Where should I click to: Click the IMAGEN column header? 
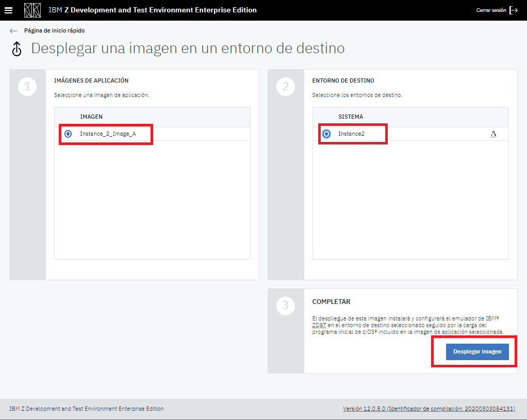[91, 117]
